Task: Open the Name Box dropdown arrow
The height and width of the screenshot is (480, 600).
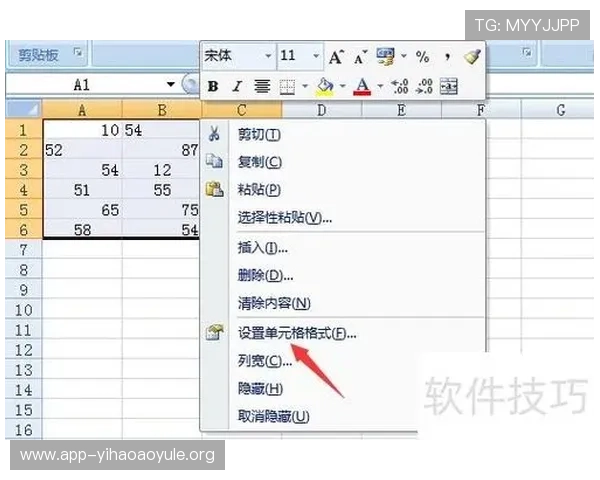Action: tap(171, 85)
